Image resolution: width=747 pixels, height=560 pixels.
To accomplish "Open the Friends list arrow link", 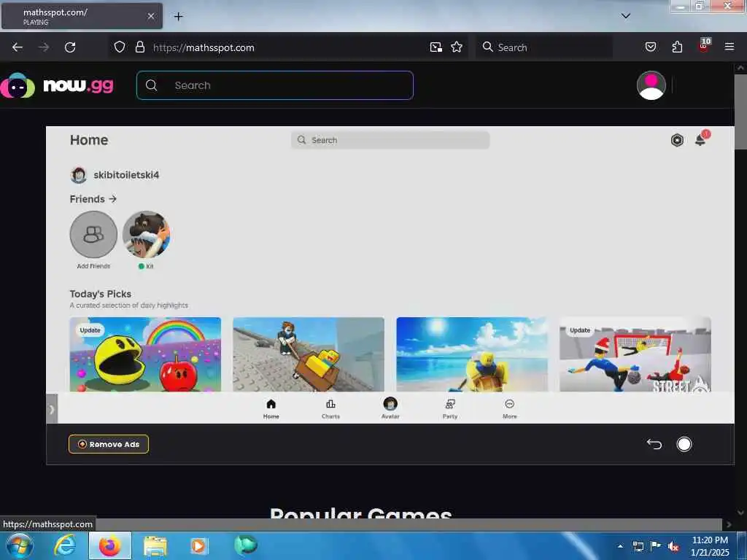I will coord(93,199).
